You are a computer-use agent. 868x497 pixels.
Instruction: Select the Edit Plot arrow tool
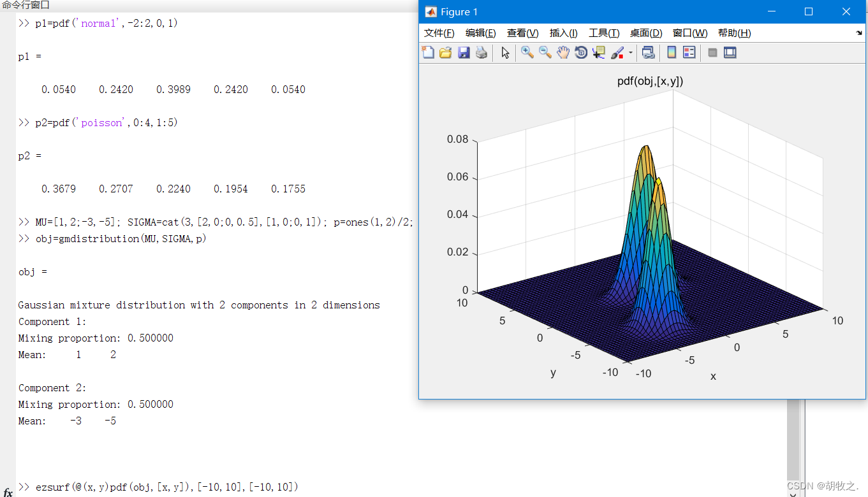coord(505,53)
